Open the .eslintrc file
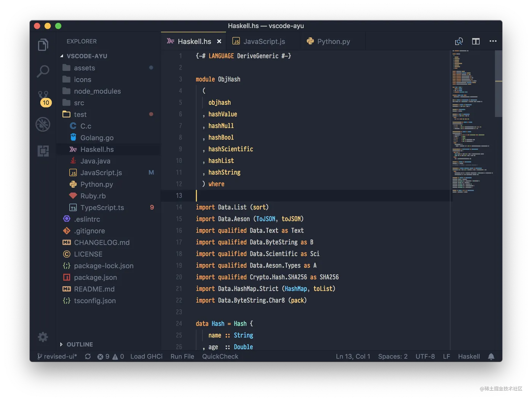Image resolution: width=532 pixels, height=401 pixels. click(x=108, y=219)
